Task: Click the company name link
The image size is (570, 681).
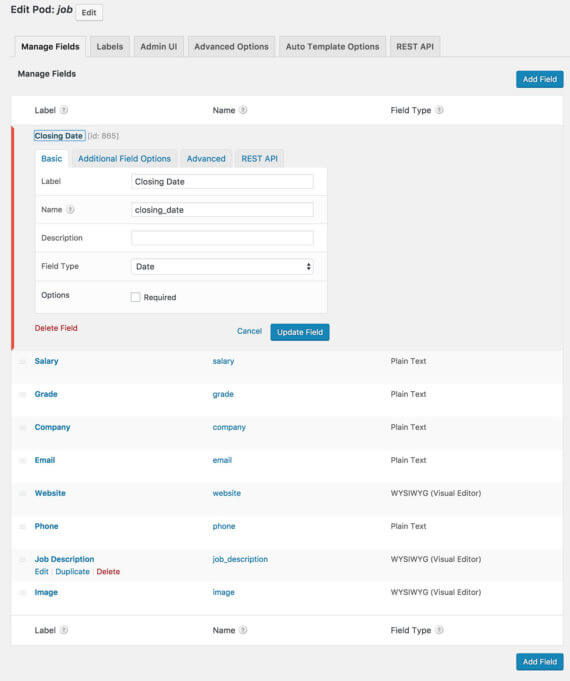Action: click(x=229, y=427)
